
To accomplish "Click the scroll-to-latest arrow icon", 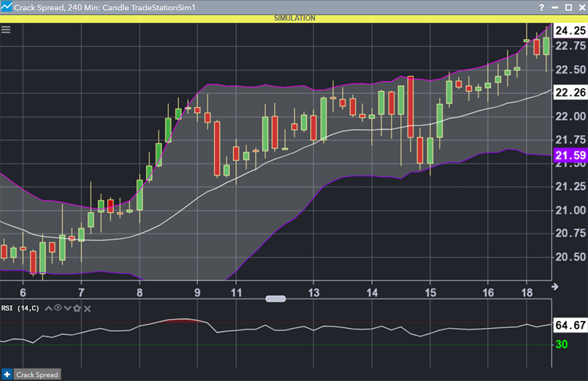I will 555,286.
